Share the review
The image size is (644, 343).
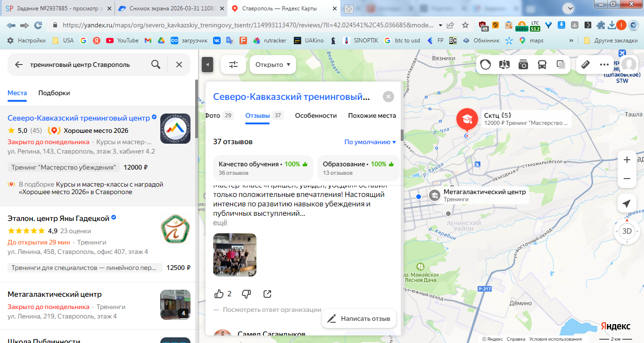[x=267, y=294]
